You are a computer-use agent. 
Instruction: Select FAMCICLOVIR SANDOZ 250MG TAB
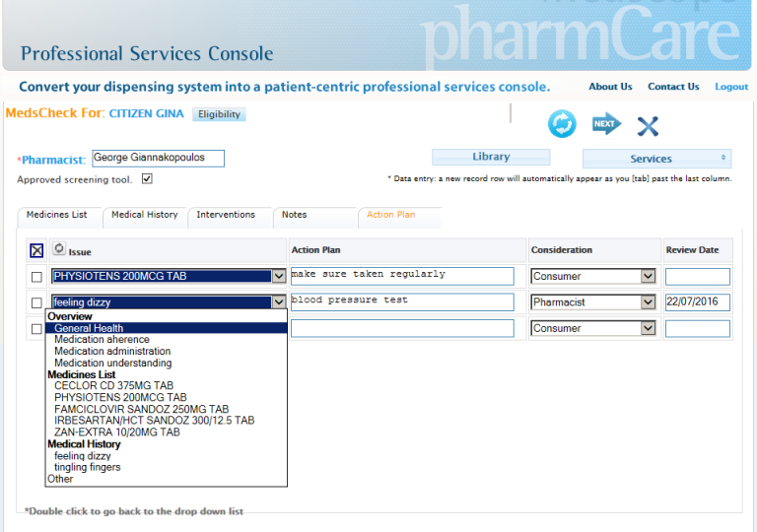click(167, 409)
